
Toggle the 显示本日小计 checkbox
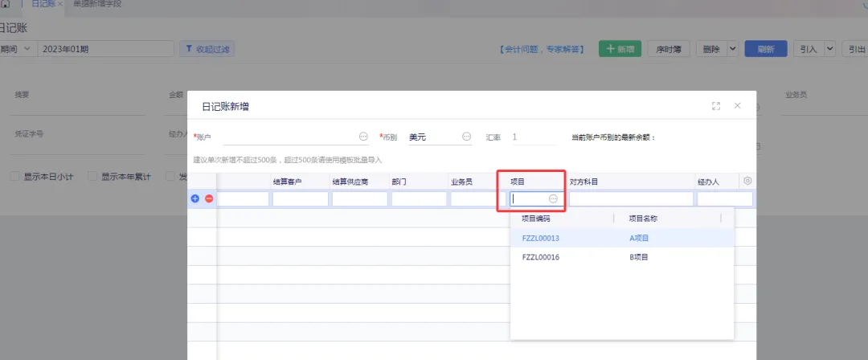click(16, 177)
